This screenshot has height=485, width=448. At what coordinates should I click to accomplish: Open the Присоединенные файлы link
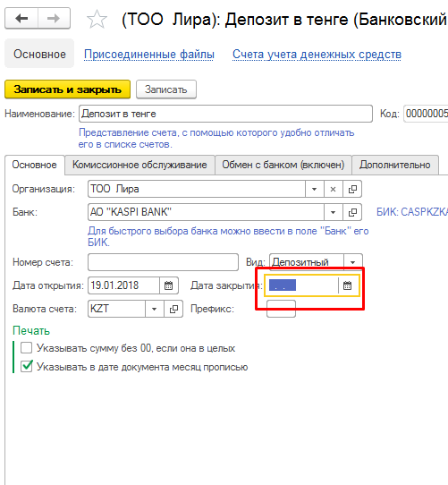[x=149, y=54]
